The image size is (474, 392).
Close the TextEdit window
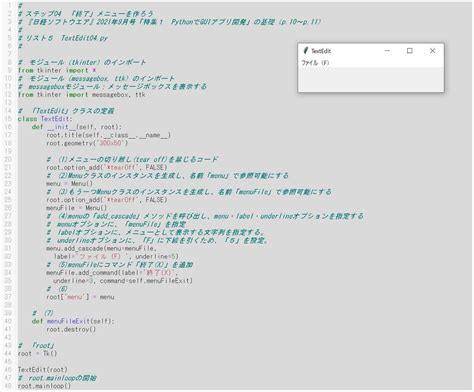432,51
